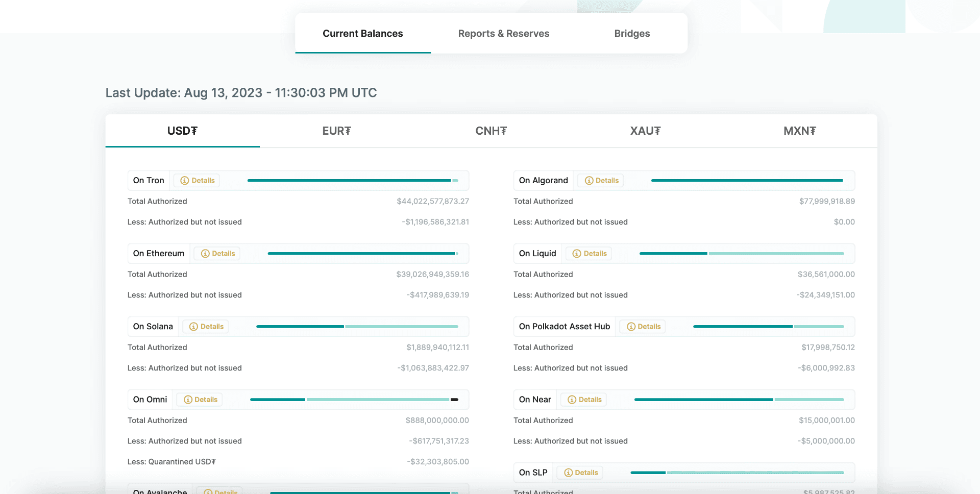Click the On Algorand balance progress bar
The height and width of the screenshot is (494, 980).
747,181
